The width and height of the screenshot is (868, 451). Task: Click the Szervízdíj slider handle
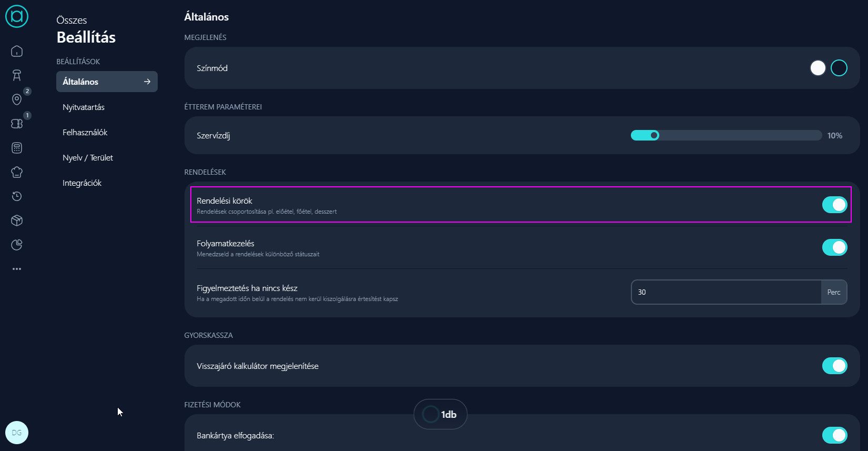click(x=654, y=135)
